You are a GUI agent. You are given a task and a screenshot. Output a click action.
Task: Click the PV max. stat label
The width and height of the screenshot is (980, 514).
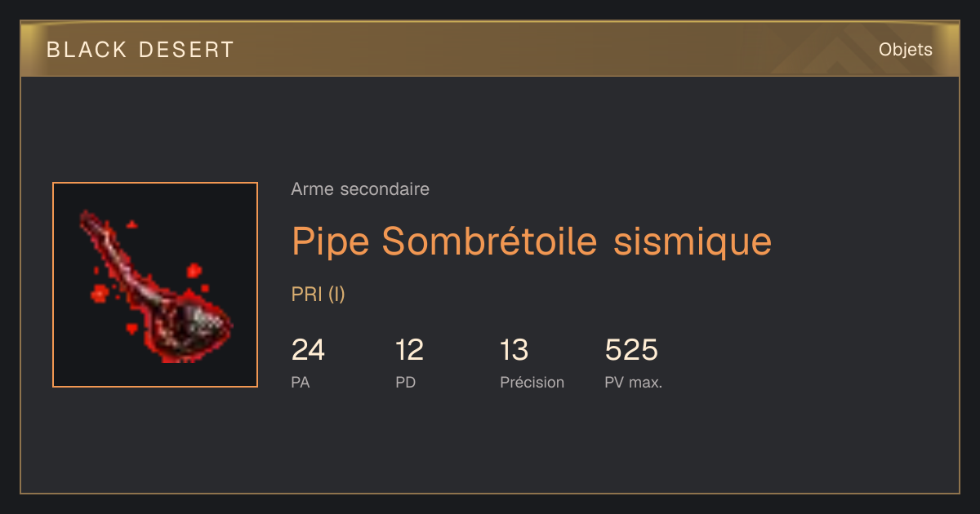(x=633, y=382)
